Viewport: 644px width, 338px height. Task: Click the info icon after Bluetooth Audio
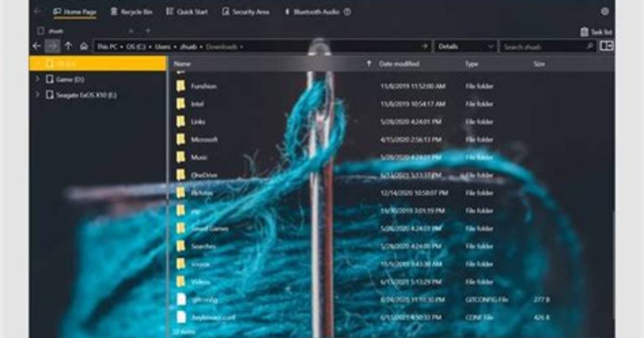point(347,12)
